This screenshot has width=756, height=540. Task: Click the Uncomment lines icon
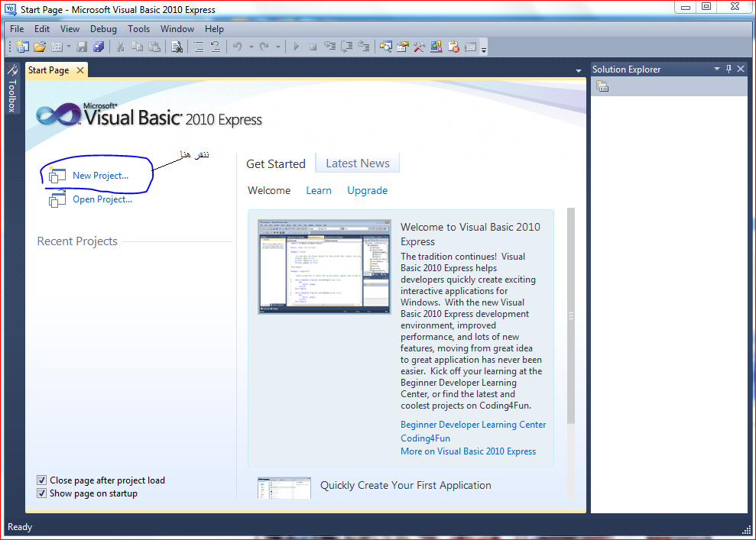point(216,47)
